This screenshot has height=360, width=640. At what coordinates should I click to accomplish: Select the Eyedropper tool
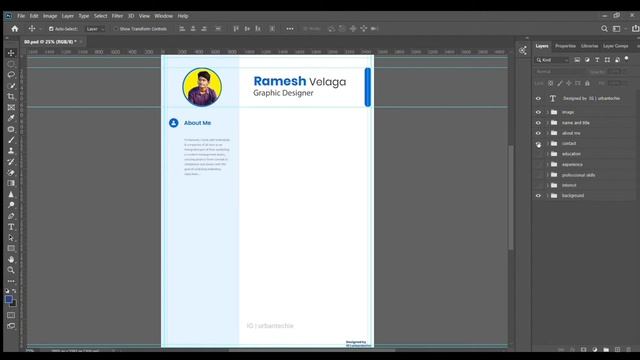click(x=11, y=118)
